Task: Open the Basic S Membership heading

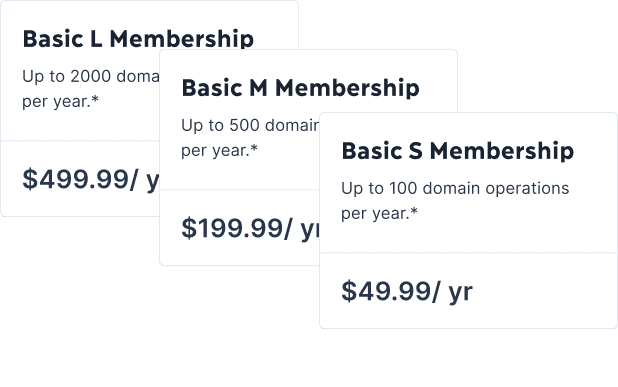Action: 458,151
